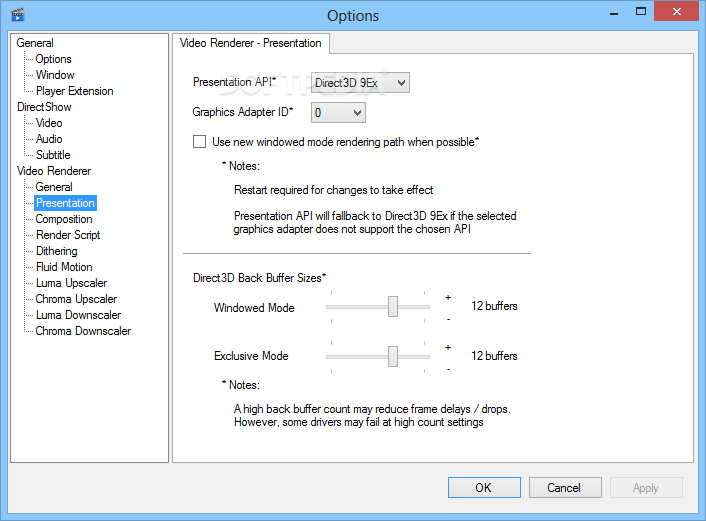Screen dimensions: 706x521
Task: Click the app icon in title bar
Action: tap(17, 15)
